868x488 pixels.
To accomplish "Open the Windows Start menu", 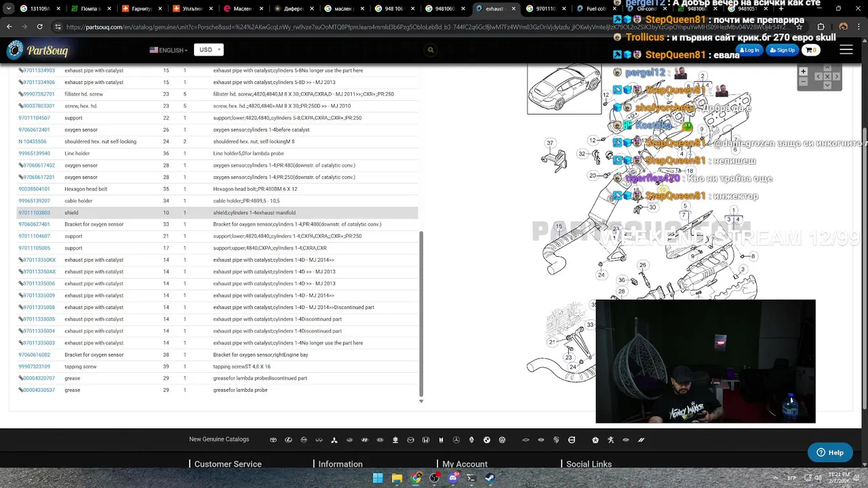I will tap(378, 478).
